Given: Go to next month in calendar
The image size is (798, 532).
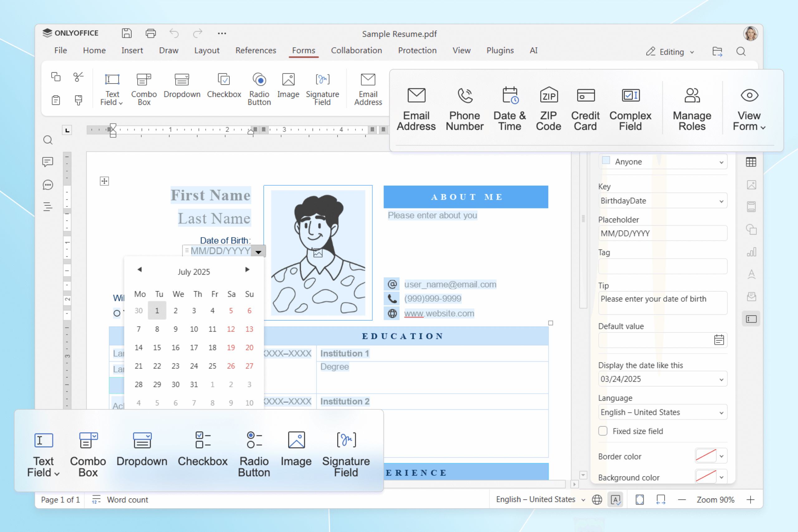Looking at the screenshot, I should pyautogui.click(x=247, y=269).
